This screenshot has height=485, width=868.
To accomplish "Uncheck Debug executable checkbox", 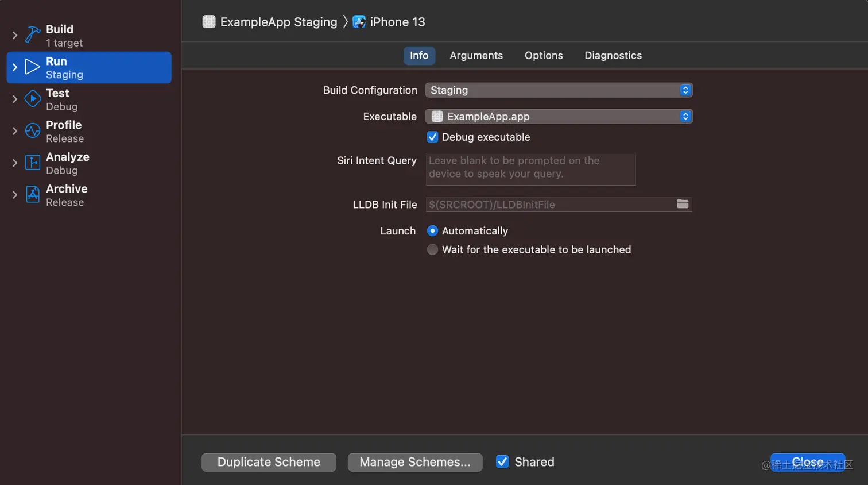I will click(x=433, y=137).
